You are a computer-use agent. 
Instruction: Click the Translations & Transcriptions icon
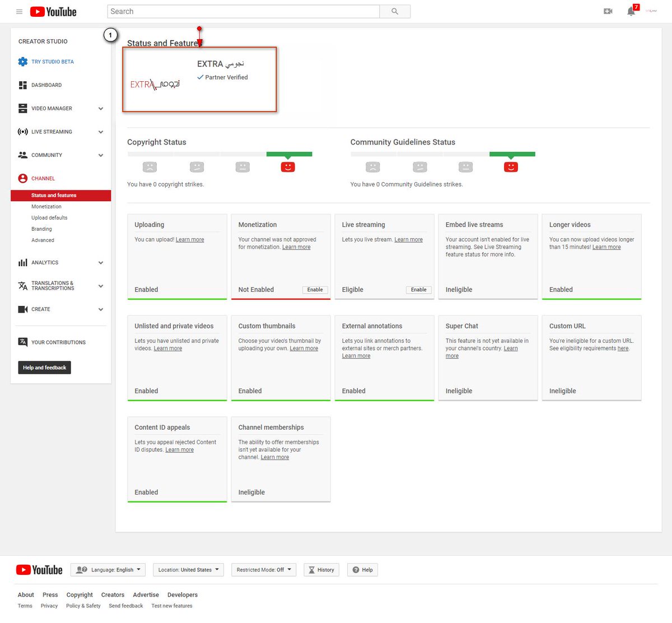pos(23,286)
